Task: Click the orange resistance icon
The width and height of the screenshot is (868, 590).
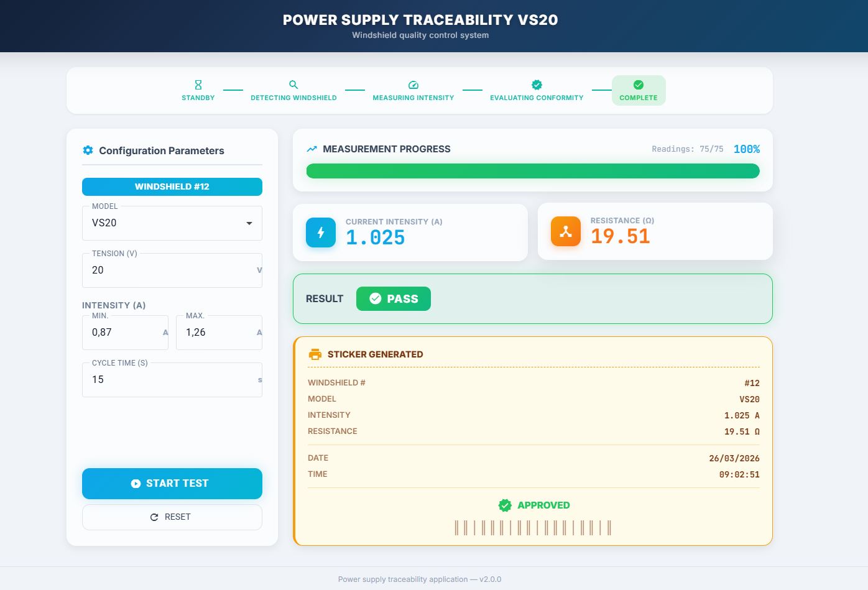Action: (566, 231)
